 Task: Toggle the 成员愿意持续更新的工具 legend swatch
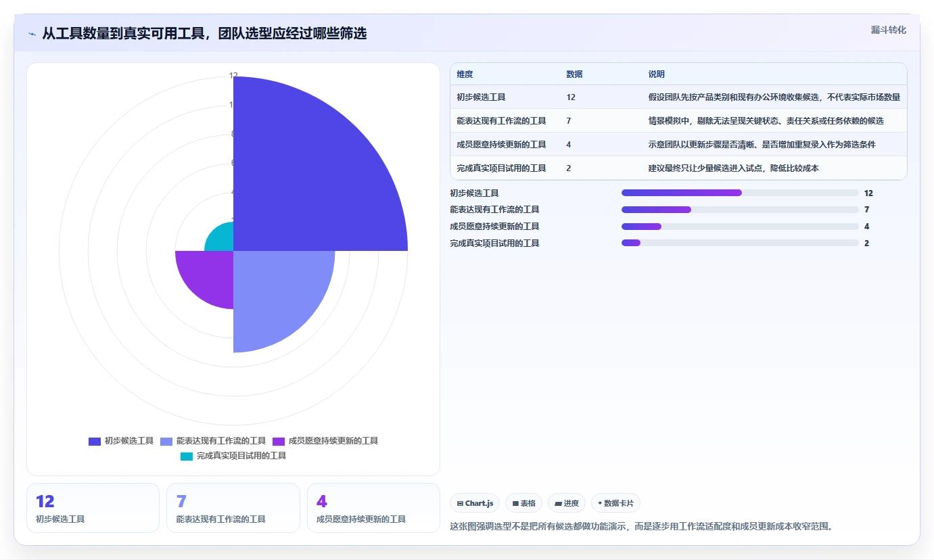tap(279, 441)
